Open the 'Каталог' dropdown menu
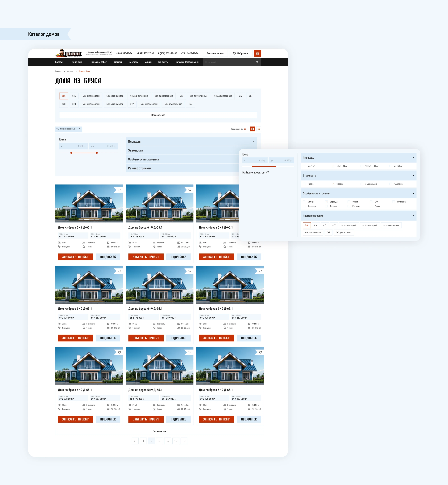 [60, 62]
